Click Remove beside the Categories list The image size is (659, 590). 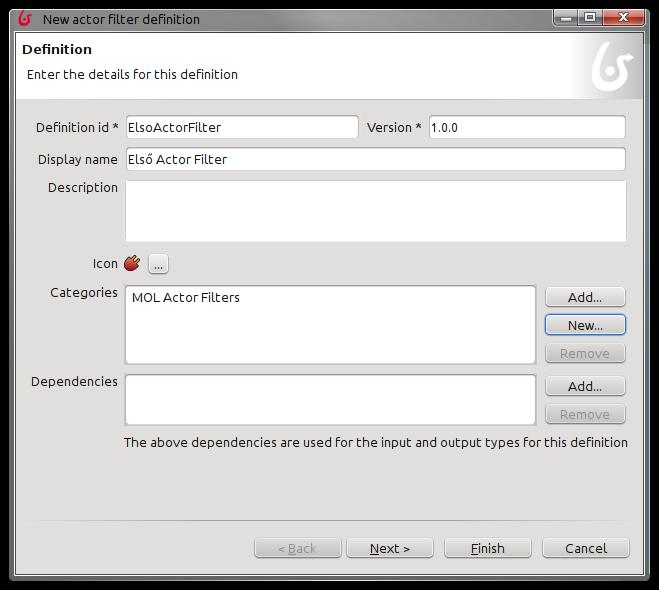pos(585,353)
